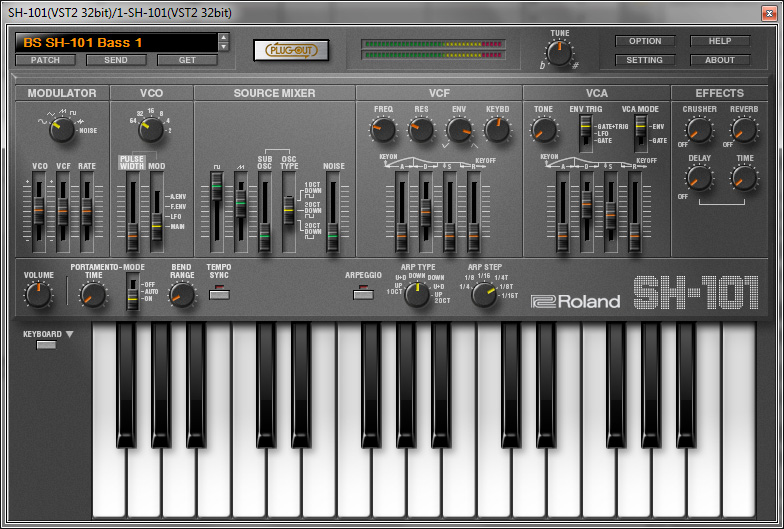
Task: Click the ARP STEP selector knob
Action: [x=484, y=294]
